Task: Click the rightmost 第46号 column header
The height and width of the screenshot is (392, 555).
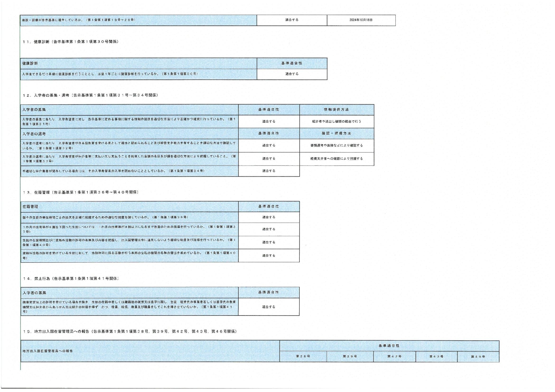Action: (478, 357)
